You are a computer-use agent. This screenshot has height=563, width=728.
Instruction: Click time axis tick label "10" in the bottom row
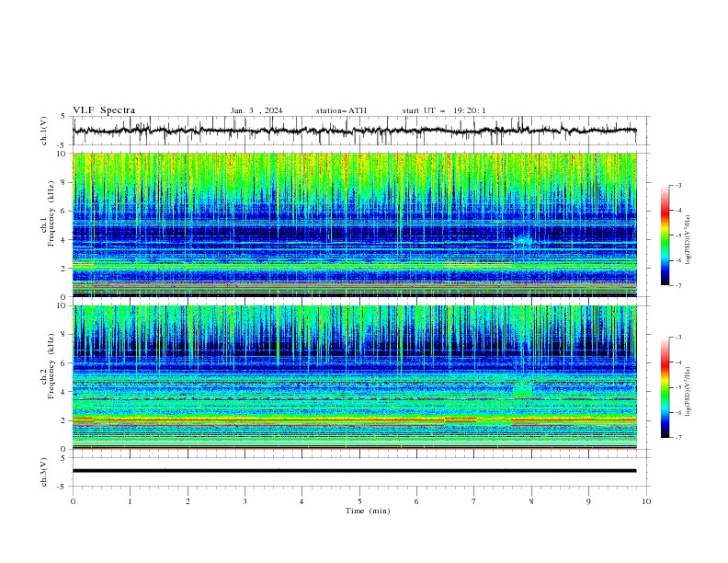[x=646, y=501]
